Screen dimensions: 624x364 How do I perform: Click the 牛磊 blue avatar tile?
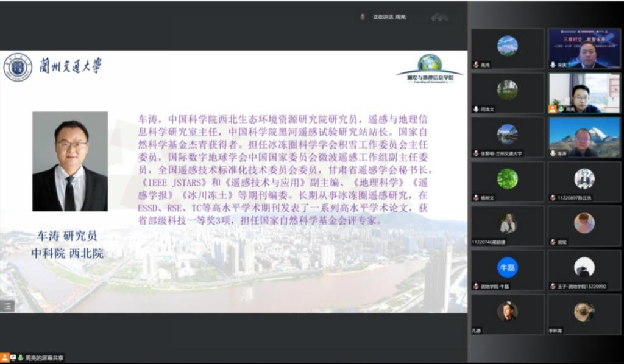pyautogui.click(x=507, y=268)
